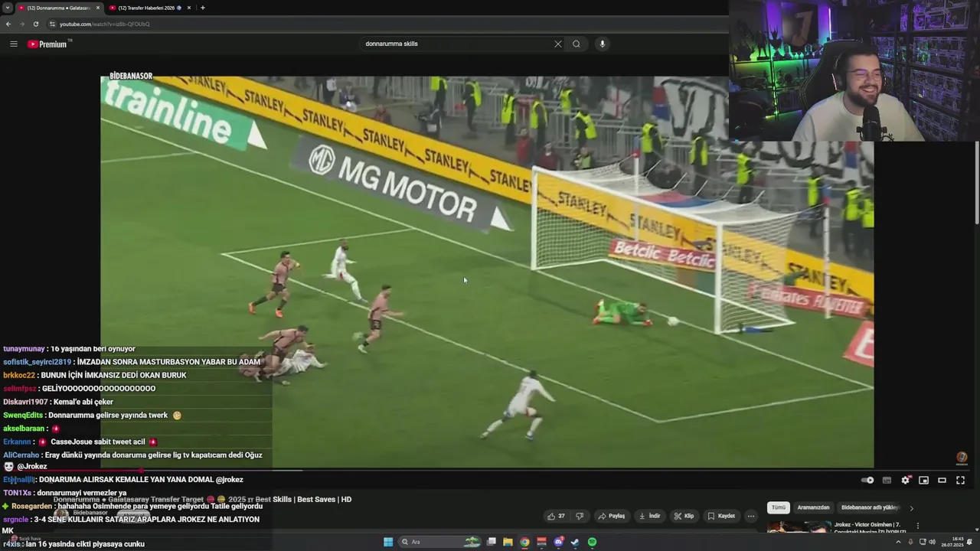Image resolution: width=980 pixels, height=551 pixels.
Task: Toggle video subtitles captions button
Action: pyautogui.click(x=887, y=480)
